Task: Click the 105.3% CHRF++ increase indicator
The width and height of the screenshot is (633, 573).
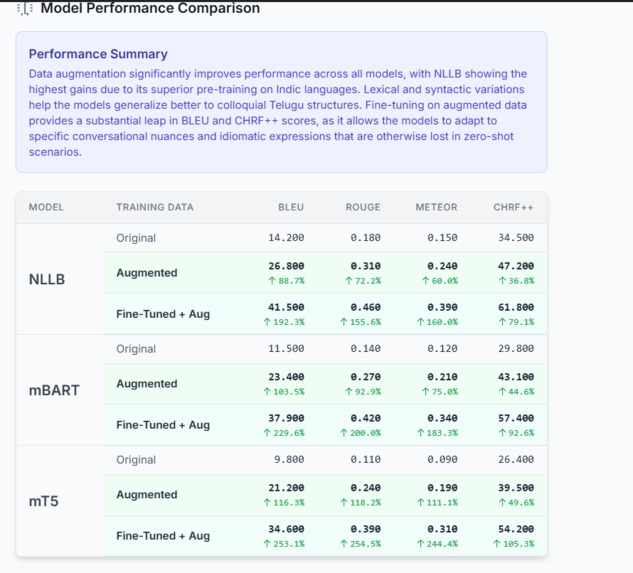Action: pos(514,544)
